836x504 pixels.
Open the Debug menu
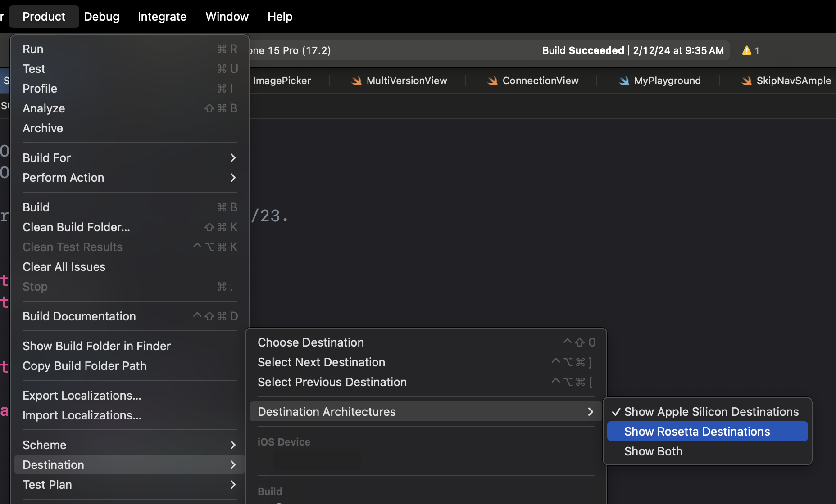coord(102,17)
